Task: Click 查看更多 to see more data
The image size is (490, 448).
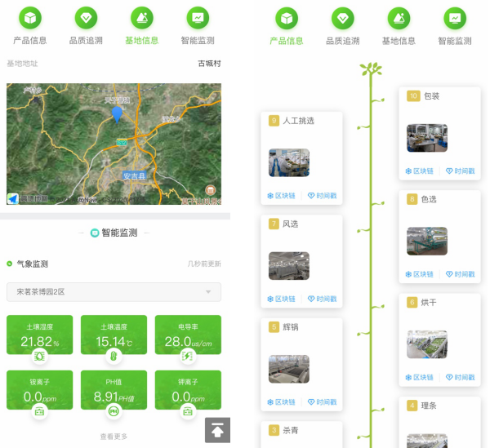Action: pyautogui.click(x=114, y=437)
